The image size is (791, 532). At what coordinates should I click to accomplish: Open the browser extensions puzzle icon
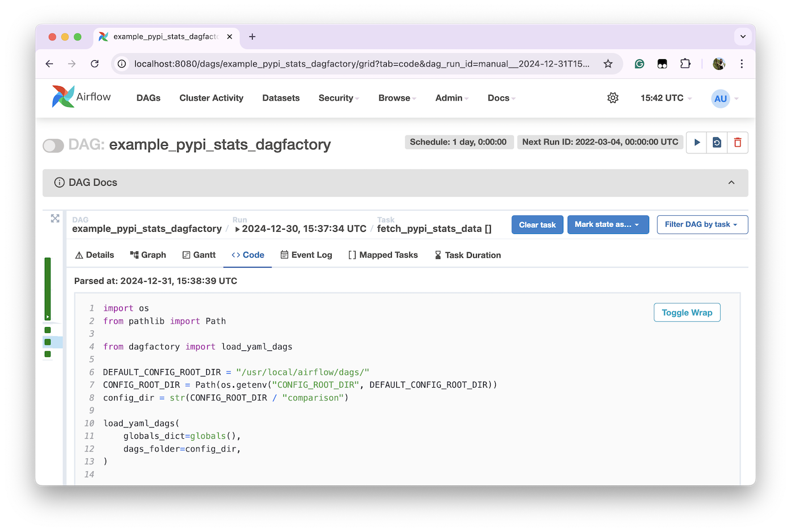click(685, 64)
